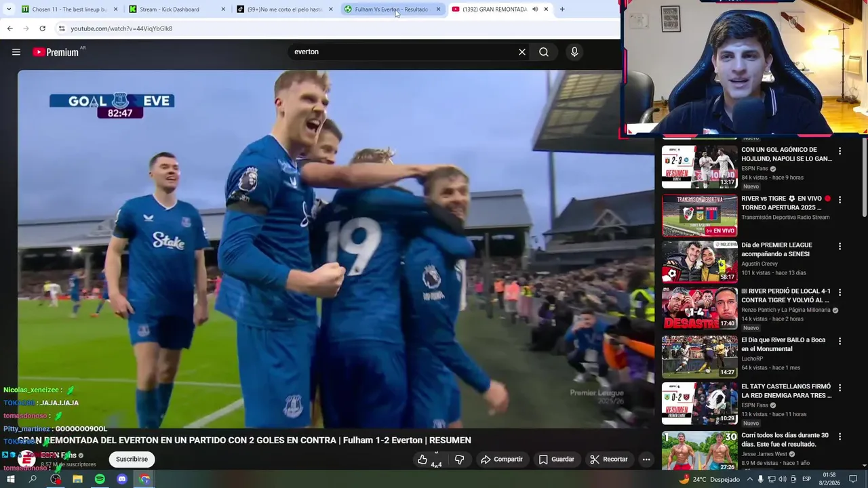
Task: Open options for River bailó a Boca
Action: tap(840, 341)
